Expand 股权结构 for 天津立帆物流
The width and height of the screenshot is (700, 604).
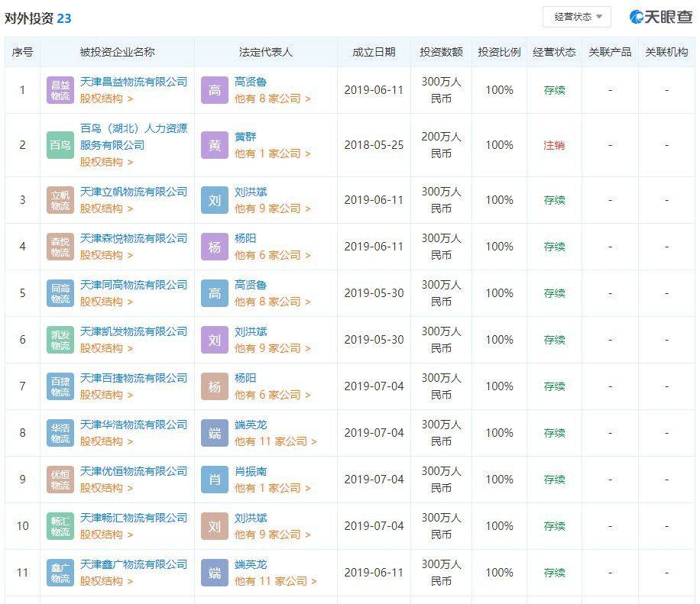[106, 208]
